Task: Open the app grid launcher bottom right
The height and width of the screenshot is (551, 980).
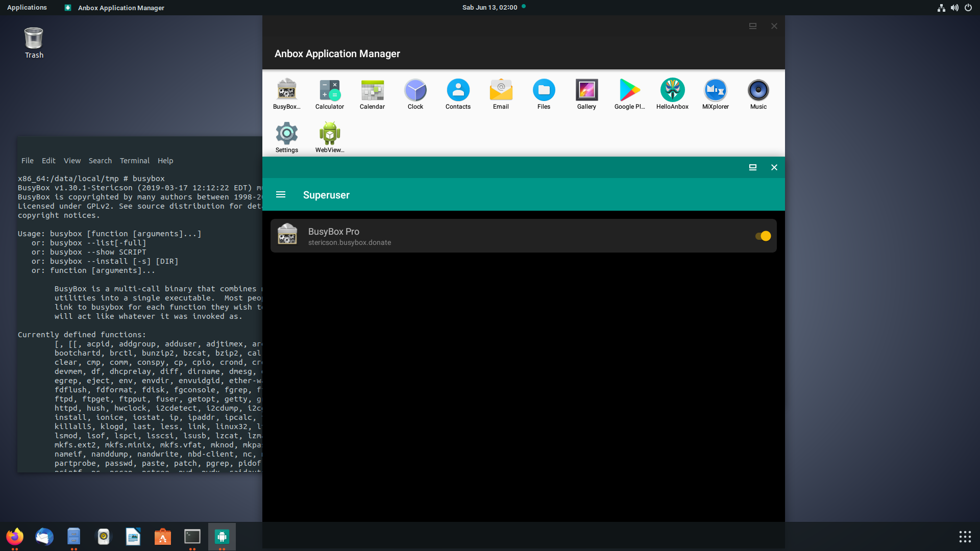Action: (x=964, y=537)
